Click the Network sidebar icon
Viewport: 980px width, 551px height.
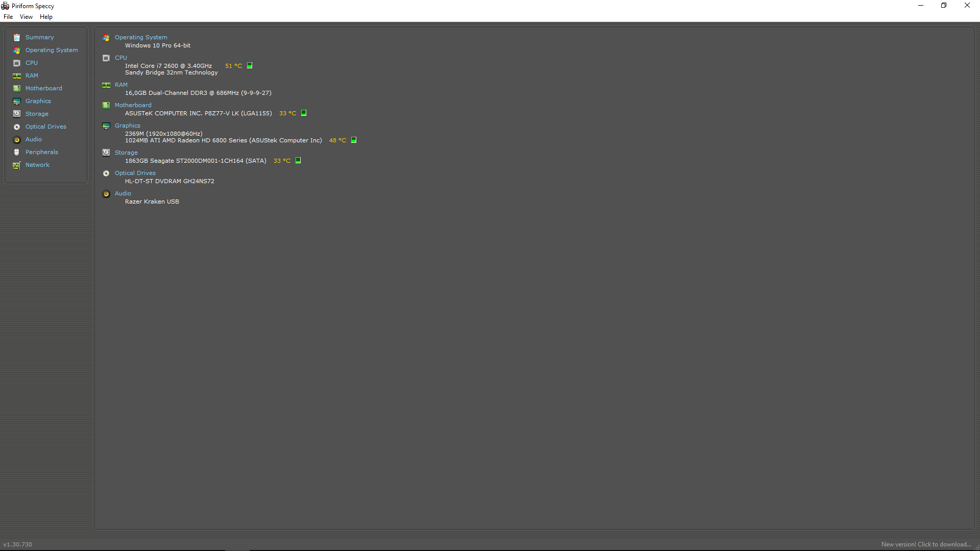click(x=17, y=165)
